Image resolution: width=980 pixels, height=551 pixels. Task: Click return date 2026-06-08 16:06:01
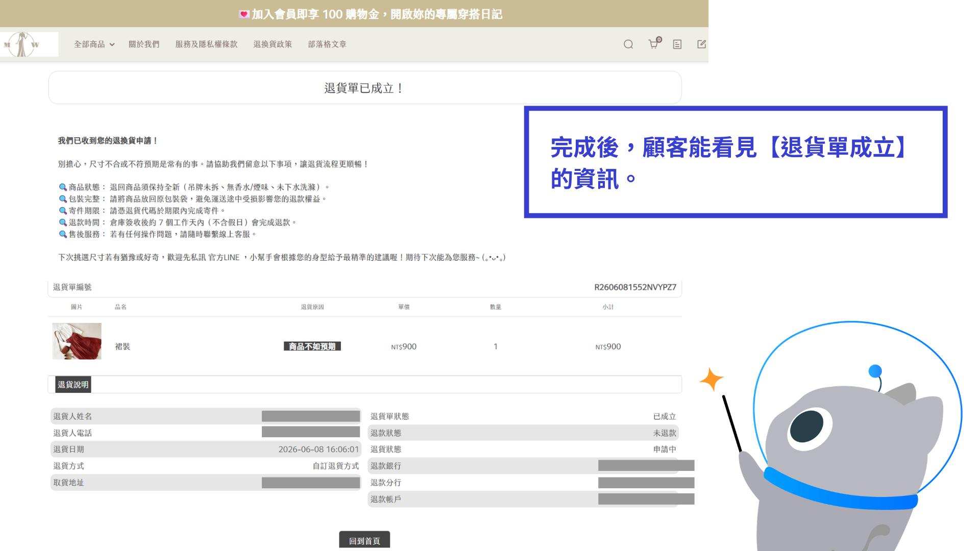(318, 449)
